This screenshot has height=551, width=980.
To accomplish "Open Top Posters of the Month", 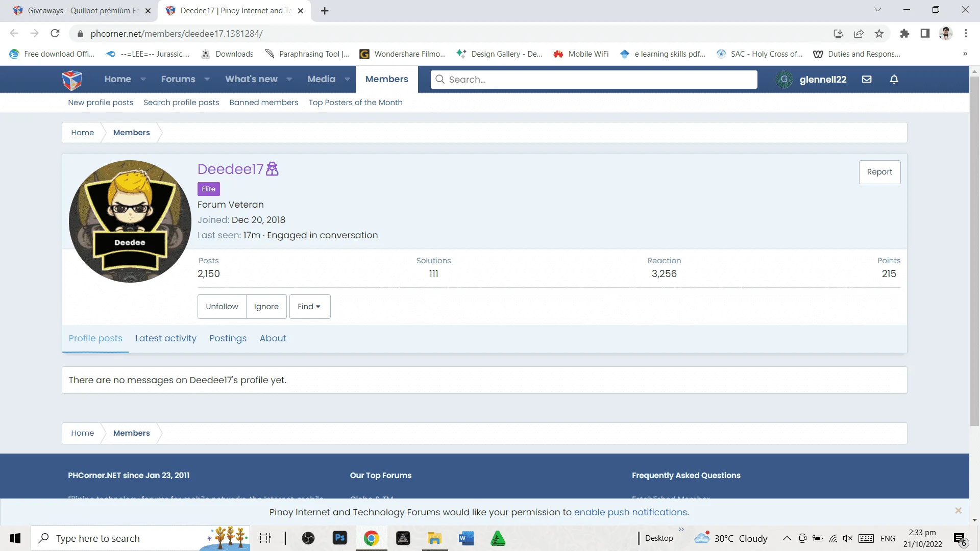I will pos(356,103).
